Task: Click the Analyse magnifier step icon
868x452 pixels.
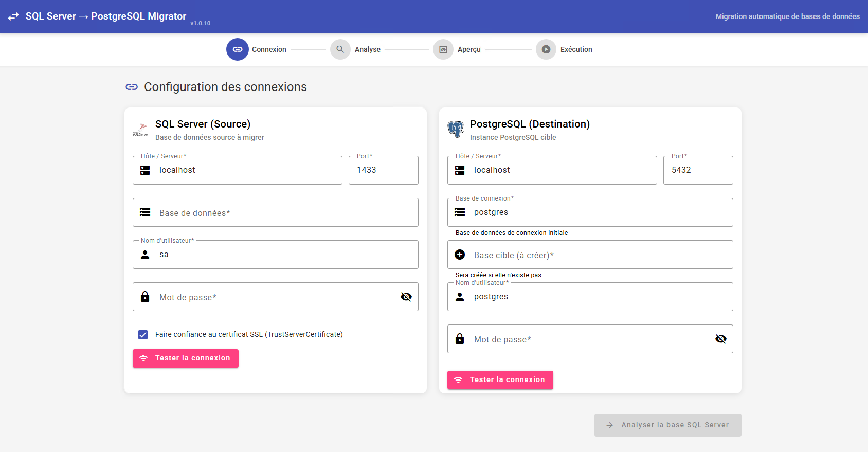Action: point(340,49)
